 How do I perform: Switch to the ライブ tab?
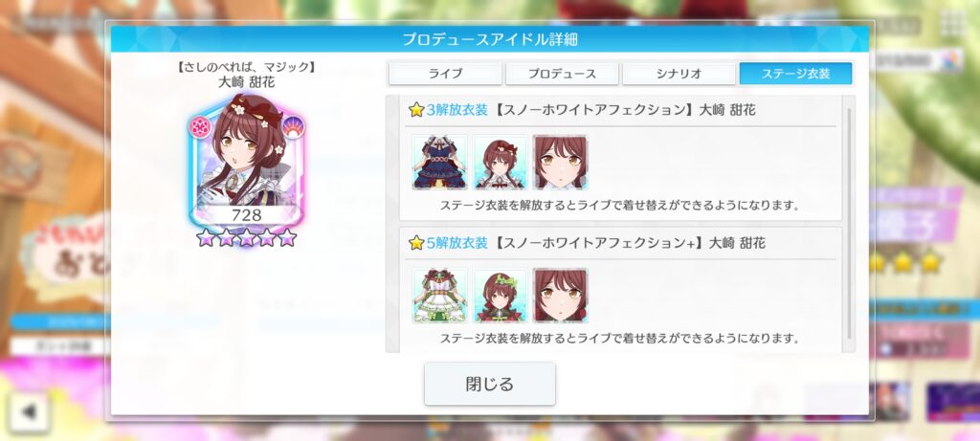click(x=445, y=73)
